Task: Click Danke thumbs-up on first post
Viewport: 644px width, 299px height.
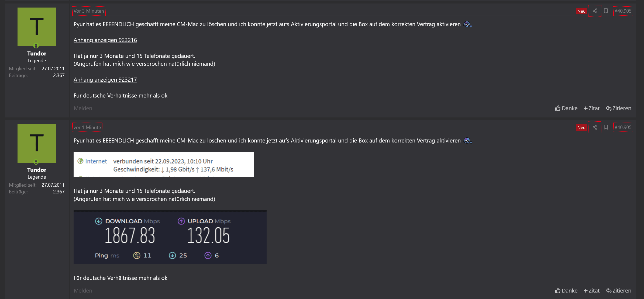Action: click(566, 108)
